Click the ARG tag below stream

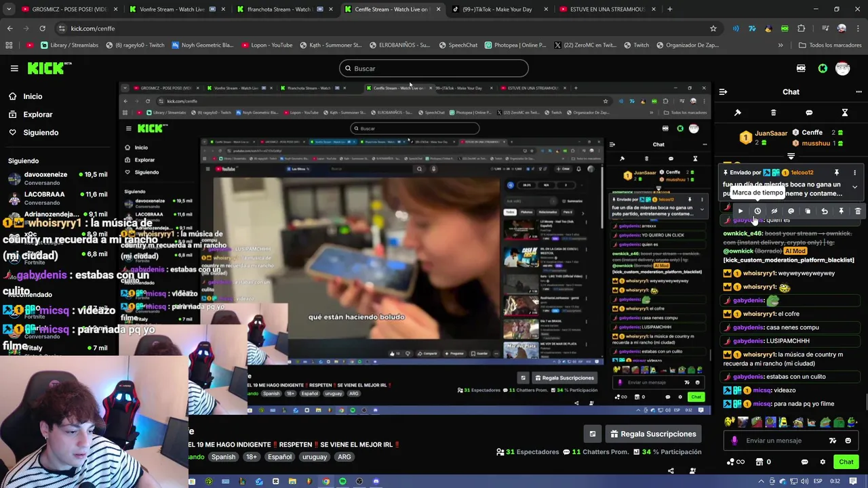(344, 457)
